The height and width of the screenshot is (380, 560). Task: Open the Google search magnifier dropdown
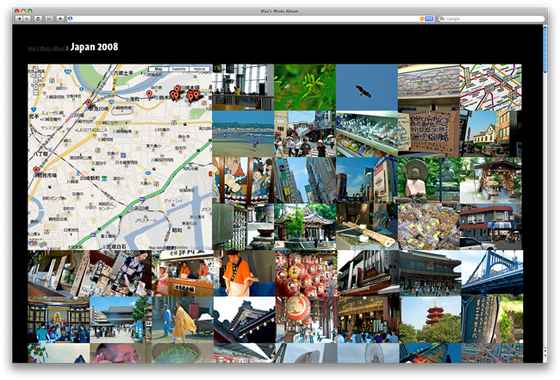click(442, 19)
